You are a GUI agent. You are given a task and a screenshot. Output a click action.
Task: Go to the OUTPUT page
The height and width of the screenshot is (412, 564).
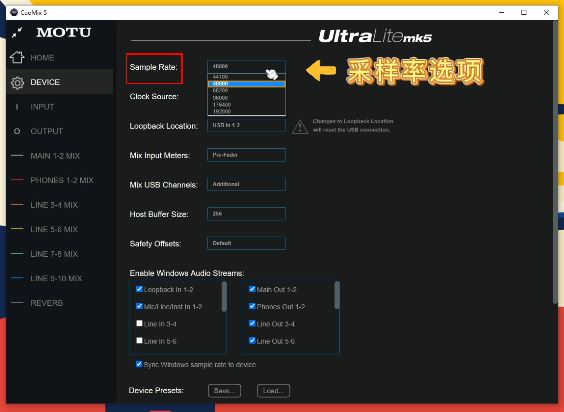(46, 131)
